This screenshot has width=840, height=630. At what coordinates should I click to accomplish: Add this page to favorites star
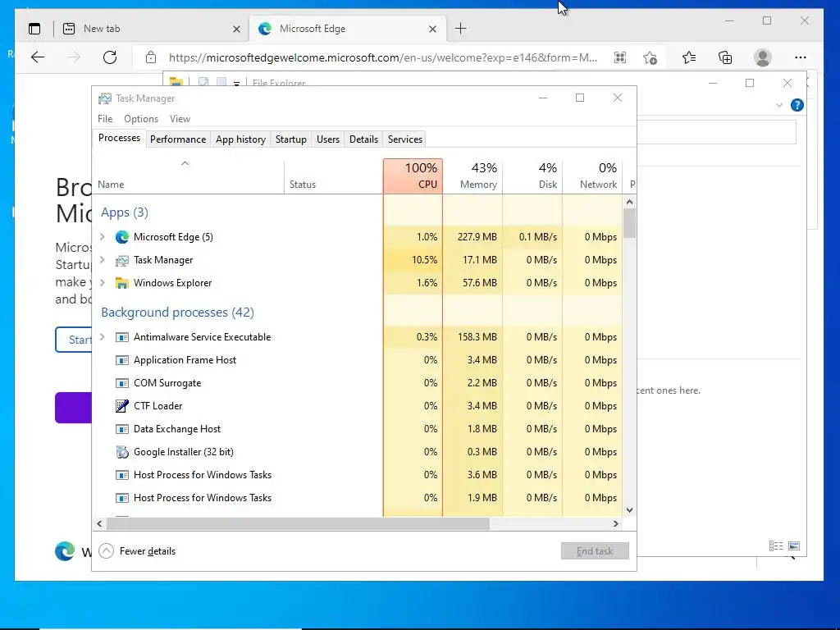(x=651, y=57)
